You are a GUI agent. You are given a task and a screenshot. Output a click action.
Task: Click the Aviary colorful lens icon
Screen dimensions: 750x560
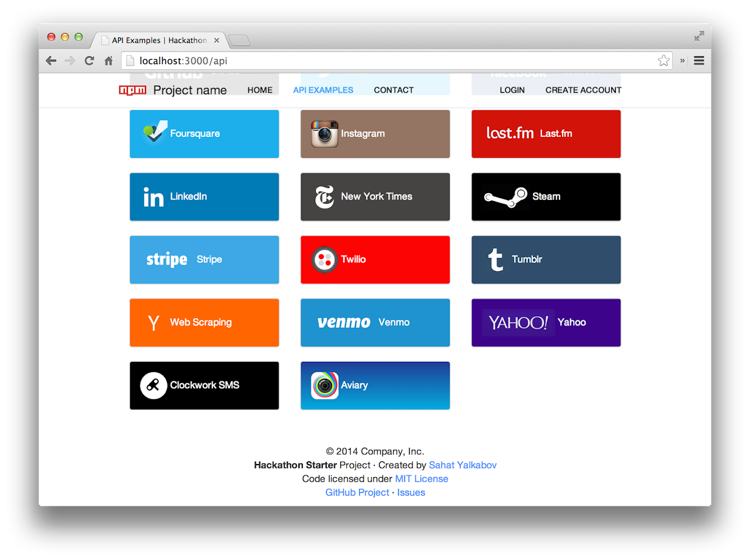coord(324,386)
